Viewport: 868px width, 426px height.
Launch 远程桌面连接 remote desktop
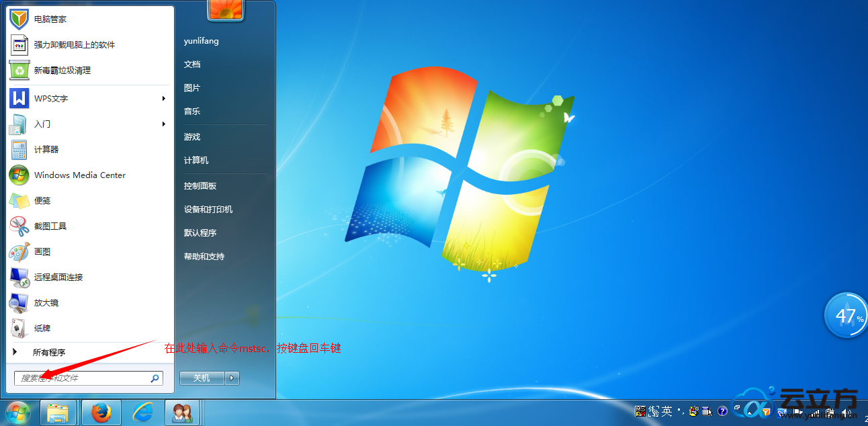pos(90,277)
